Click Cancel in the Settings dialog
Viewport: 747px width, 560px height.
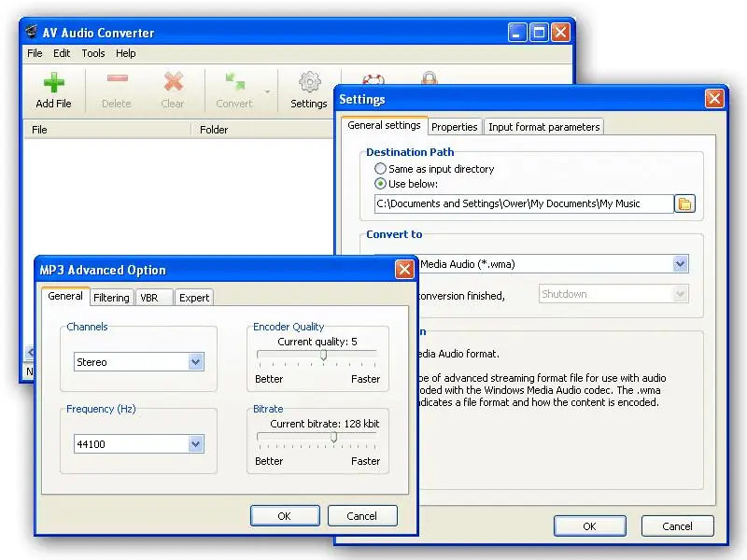[x=678, y=526]
